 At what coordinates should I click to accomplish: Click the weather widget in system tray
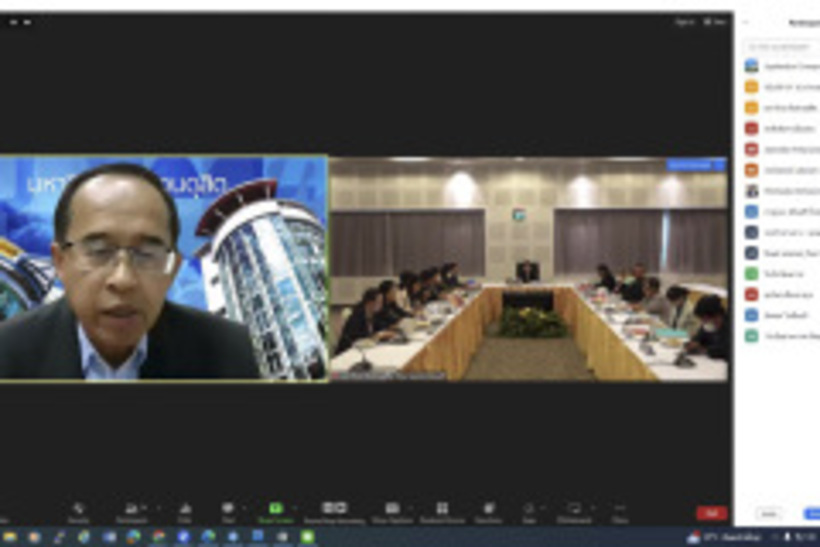click(x=724, y=537)
